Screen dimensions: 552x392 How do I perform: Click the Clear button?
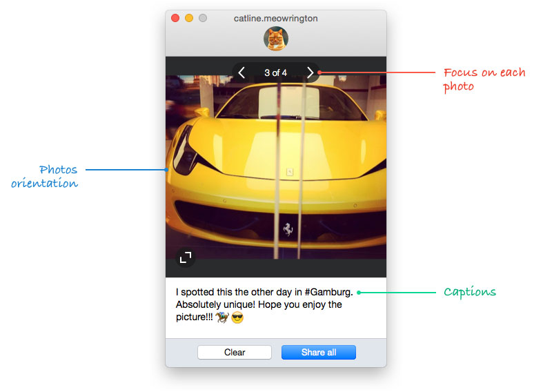pyautogui.click(x=235, y=352)
